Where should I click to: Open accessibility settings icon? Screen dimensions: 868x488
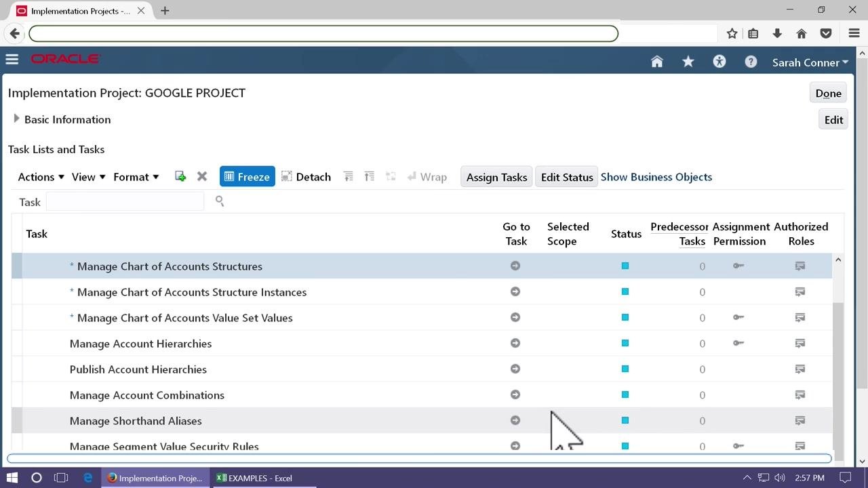(x=719, y=62)
